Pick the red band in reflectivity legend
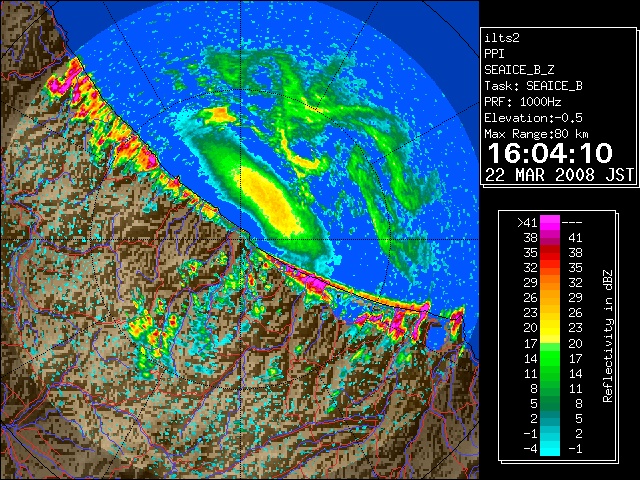The width and height of the screenshot is (640, 480). [550, 253]
